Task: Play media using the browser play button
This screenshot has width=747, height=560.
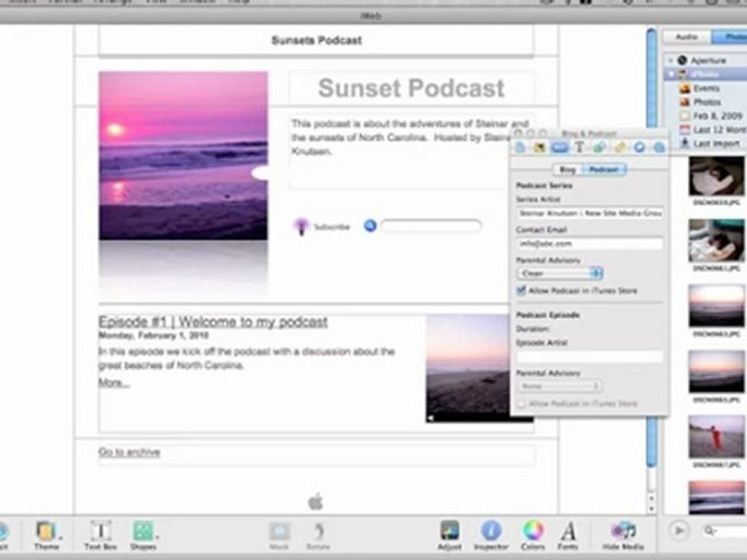Action: [680, 530]
